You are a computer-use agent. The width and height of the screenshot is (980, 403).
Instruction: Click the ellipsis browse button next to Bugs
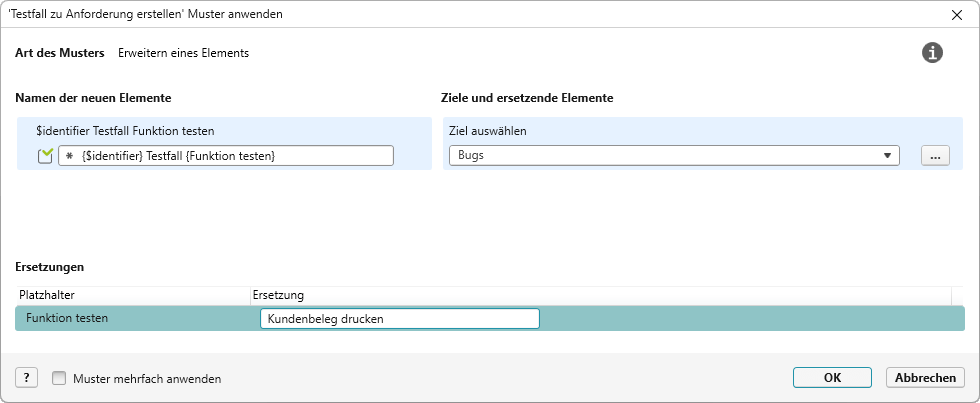tap(934, 156)
